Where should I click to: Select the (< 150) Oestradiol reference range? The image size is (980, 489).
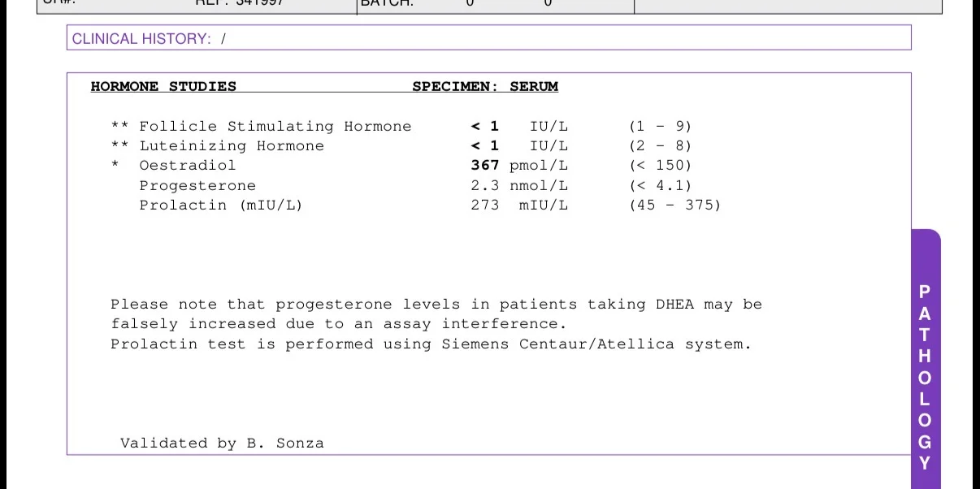click(661, 166)
